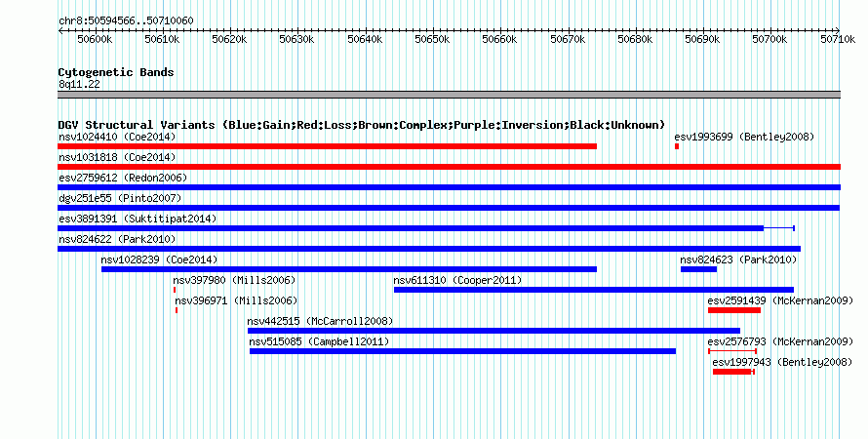868x439 pixels.
Task: Open the esv2591439 (McKernan2009) red bar
Action: click(734, 310)
